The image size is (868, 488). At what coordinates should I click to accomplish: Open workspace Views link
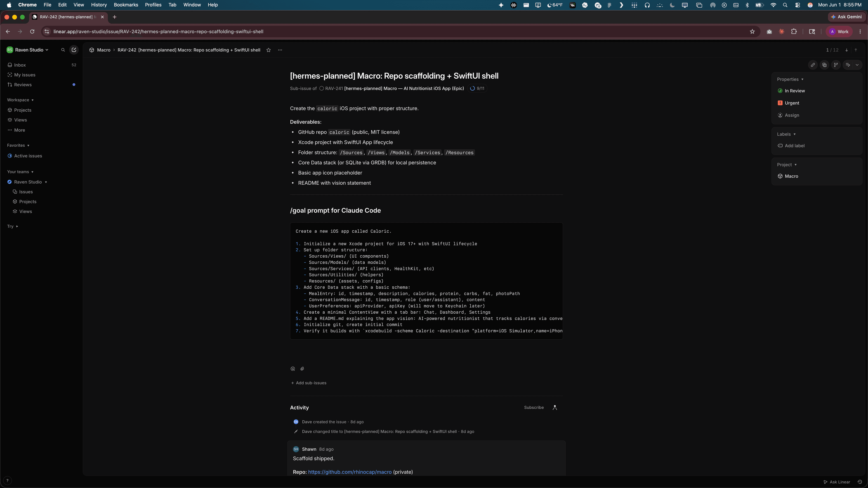[x=42, y=120]
